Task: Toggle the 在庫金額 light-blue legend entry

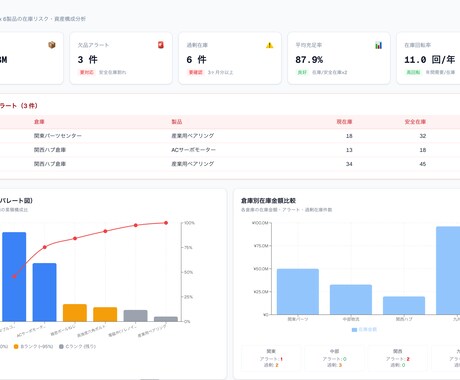Action: pos(364,330)
